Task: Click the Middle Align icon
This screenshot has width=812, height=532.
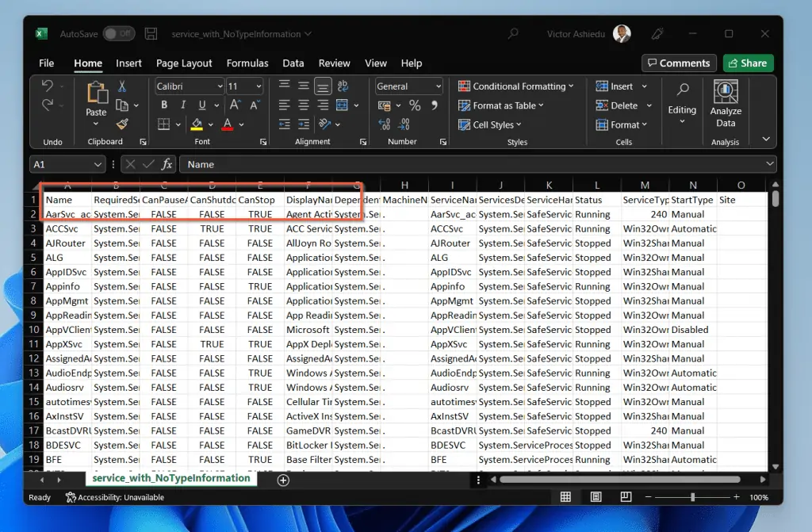Action: point(304,86)
